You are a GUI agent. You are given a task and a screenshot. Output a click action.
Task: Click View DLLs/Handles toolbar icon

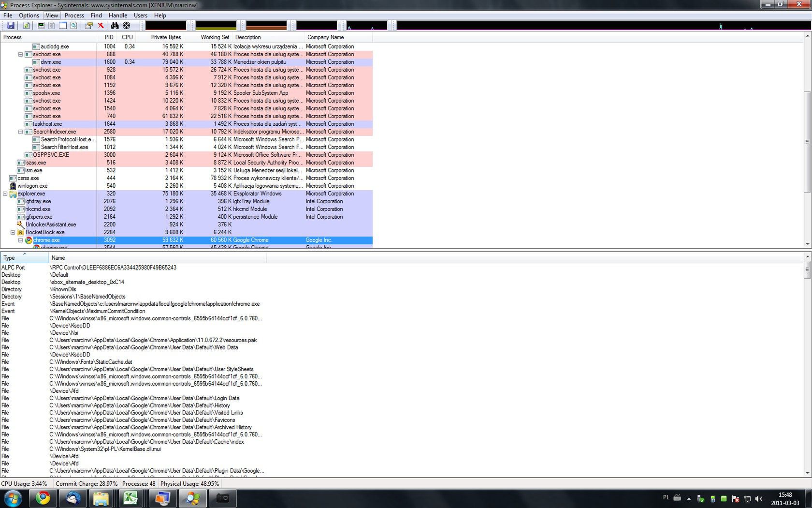[x=74, y=25]
